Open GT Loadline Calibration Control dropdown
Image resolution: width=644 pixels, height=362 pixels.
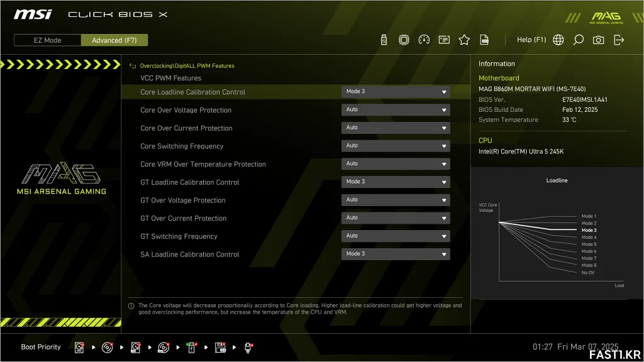[x=396, y=182]
